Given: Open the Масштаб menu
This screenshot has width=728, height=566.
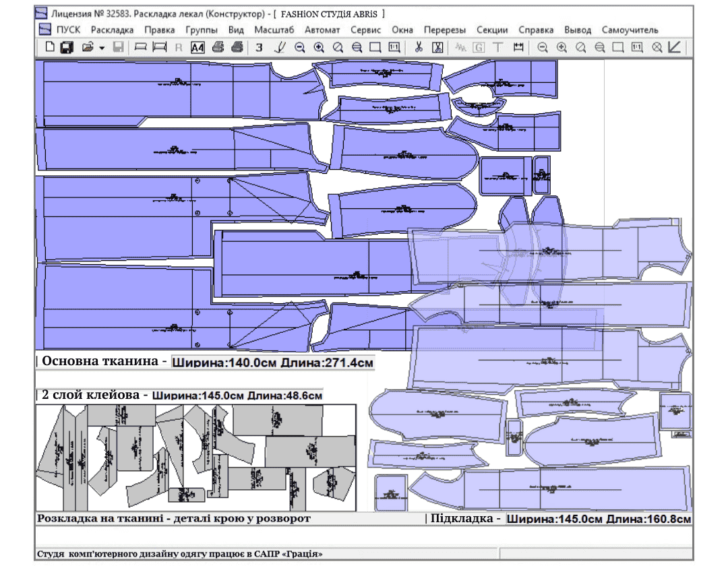Looking at the screenshot, I should click(274, 30).
